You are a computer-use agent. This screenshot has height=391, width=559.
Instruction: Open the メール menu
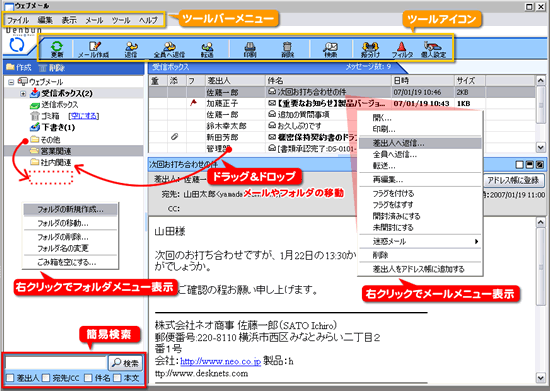(x=94, y=20)
